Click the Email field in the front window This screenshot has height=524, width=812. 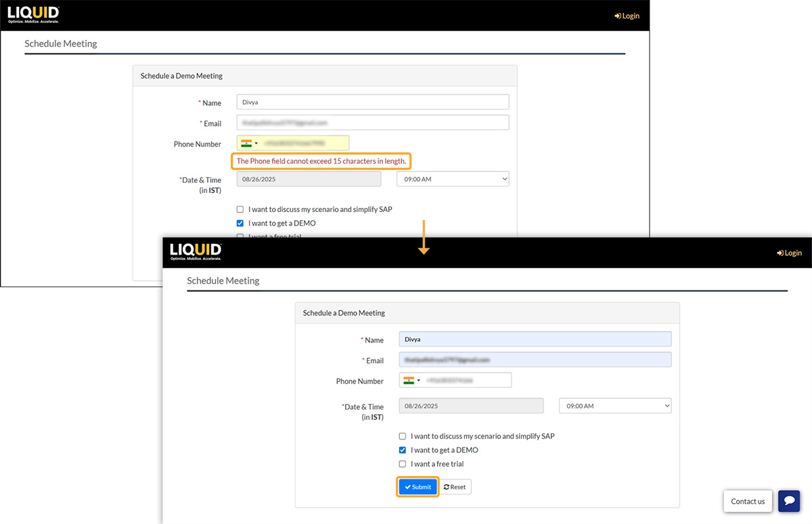pyautogui.click(x=535, y=359)
